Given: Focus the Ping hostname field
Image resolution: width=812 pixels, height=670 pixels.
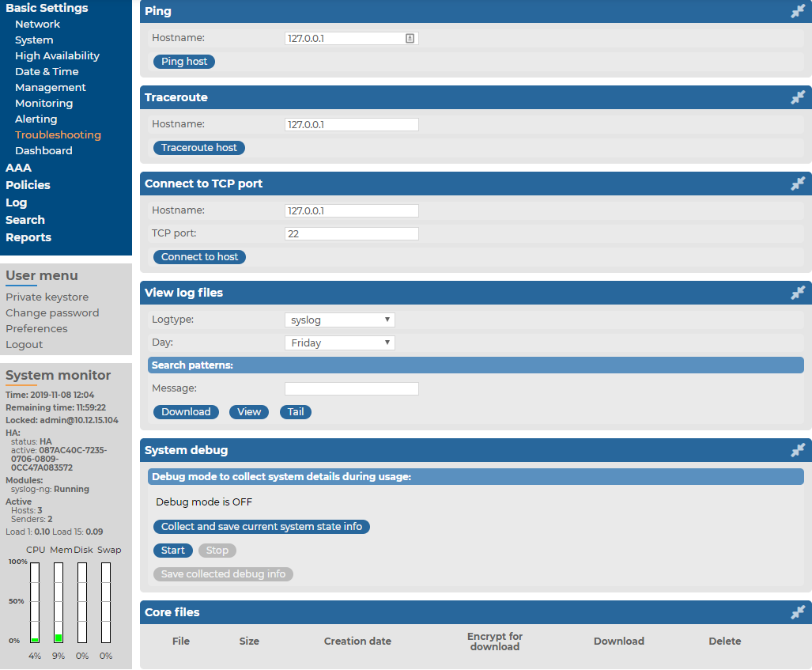Looking at the screenshot, I should coord(351,38).
